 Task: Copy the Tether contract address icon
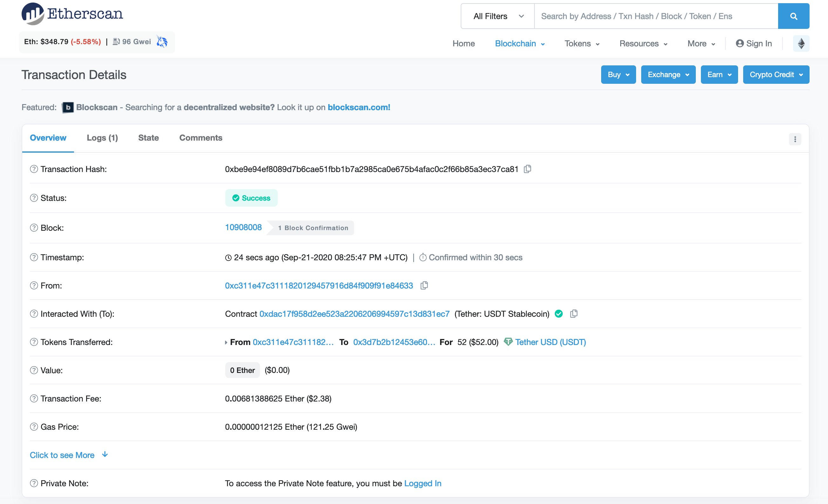pyautogui.click(x=573, y=314)
